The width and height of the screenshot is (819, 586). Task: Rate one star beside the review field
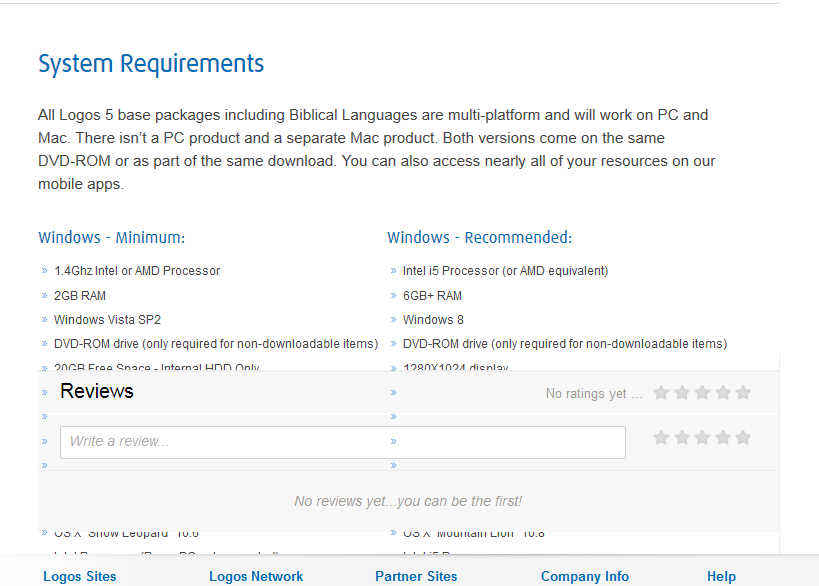tap(661, 437)
